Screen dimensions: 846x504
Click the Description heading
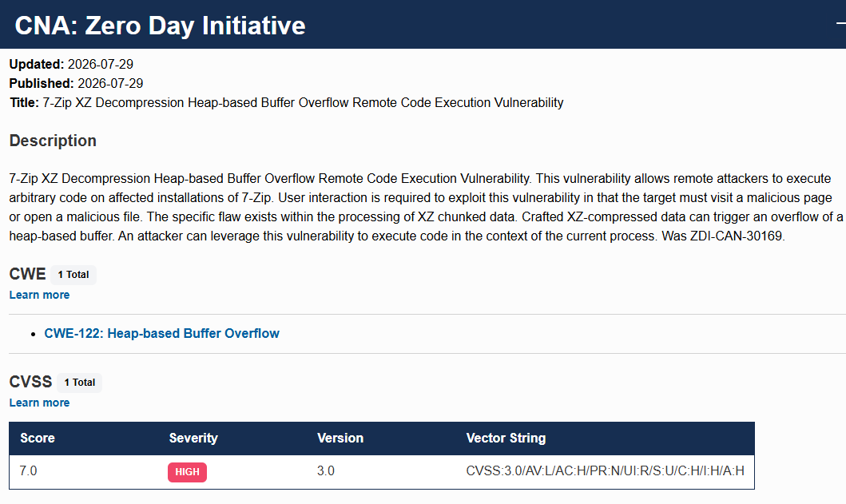click(53, 141)
